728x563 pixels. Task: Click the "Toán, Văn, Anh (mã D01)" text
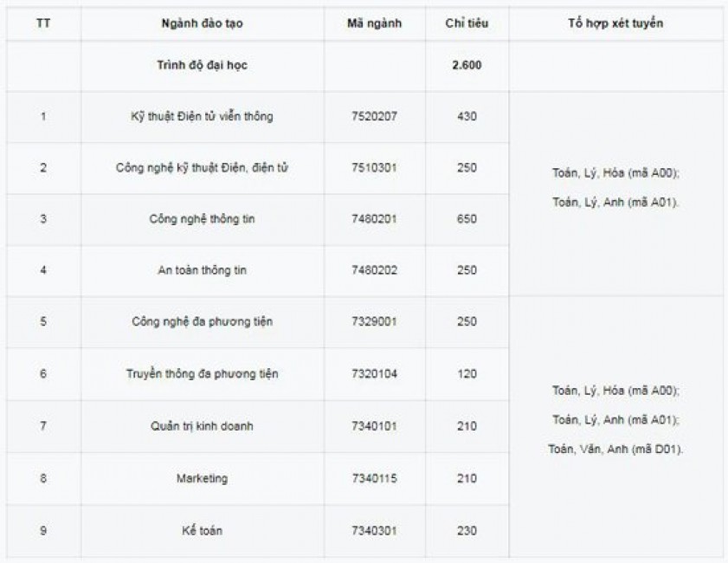[615, 450]
